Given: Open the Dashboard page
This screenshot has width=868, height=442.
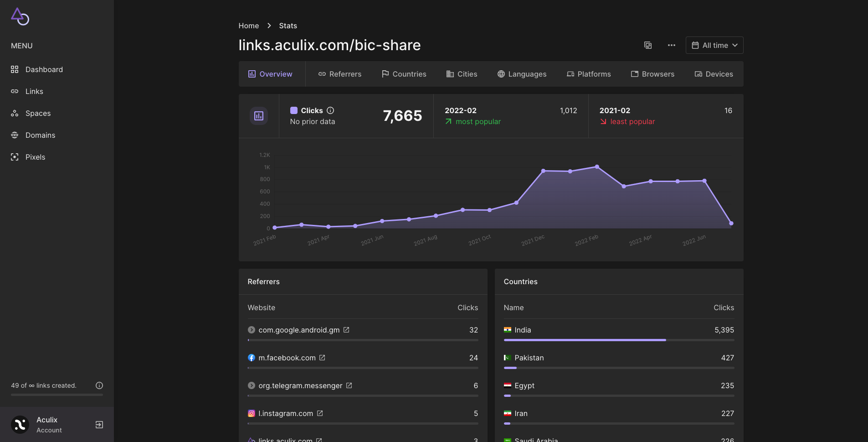Looking at the screenshot, I should (x=44, y=69).
